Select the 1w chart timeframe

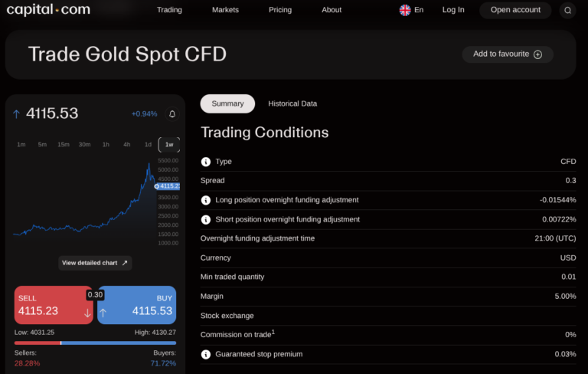pyautogui.click(x=169, y=145)
